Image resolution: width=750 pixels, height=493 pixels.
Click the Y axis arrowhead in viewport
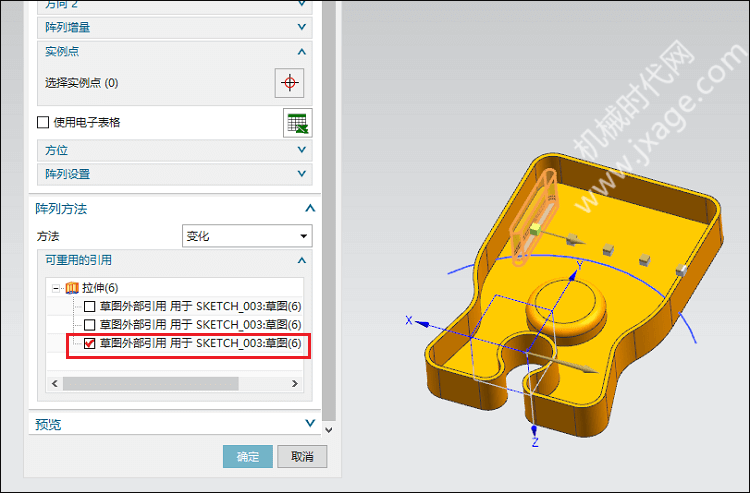(x=573, y=275)
